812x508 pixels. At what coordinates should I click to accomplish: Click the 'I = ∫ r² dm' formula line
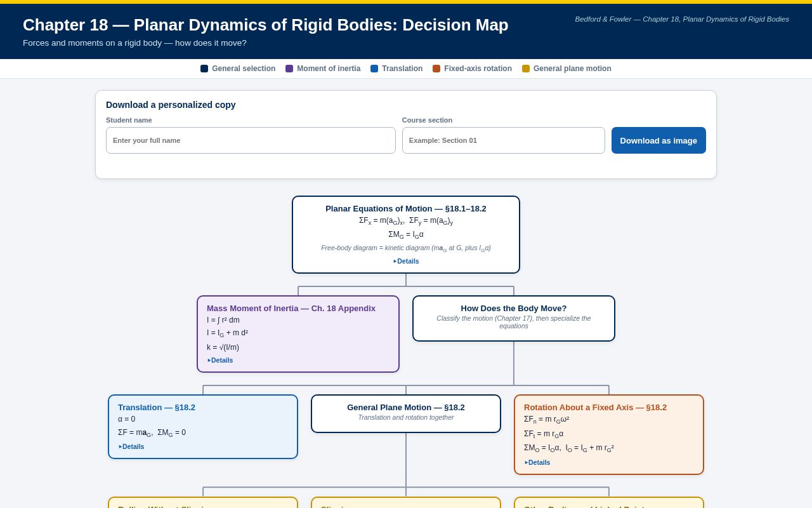[223, 320]
